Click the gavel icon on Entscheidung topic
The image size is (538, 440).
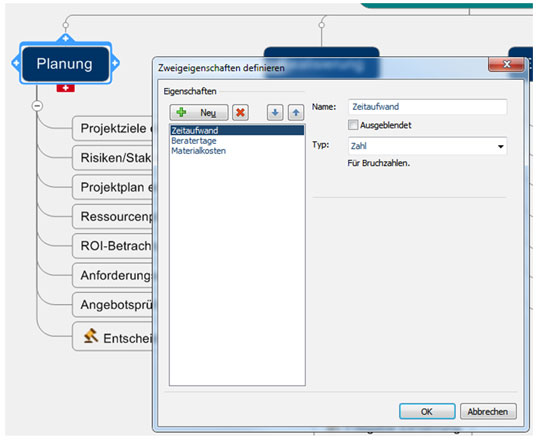tap(91, 336)
